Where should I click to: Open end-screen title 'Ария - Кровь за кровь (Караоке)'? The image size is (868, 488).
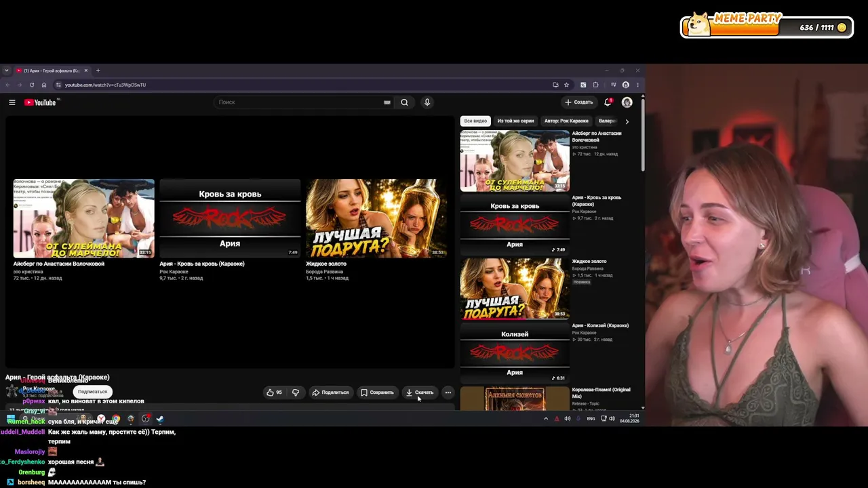(x=202, y=264)
